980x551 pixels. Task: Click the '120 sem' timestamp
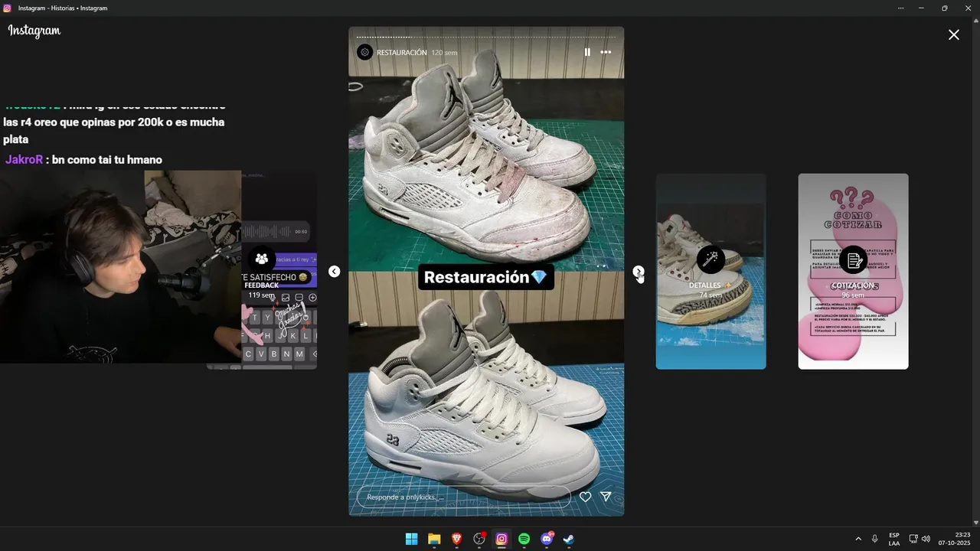444,53
